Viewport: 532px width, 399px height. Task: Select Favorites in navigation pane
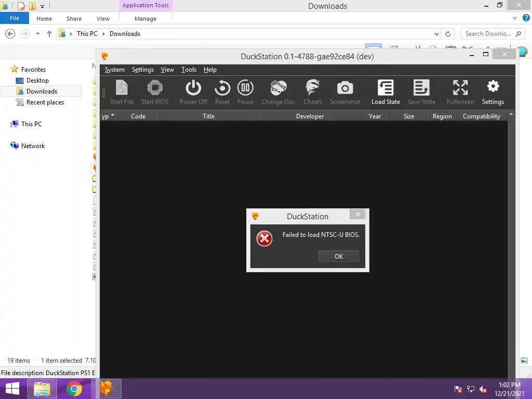(x=33, y=70)
